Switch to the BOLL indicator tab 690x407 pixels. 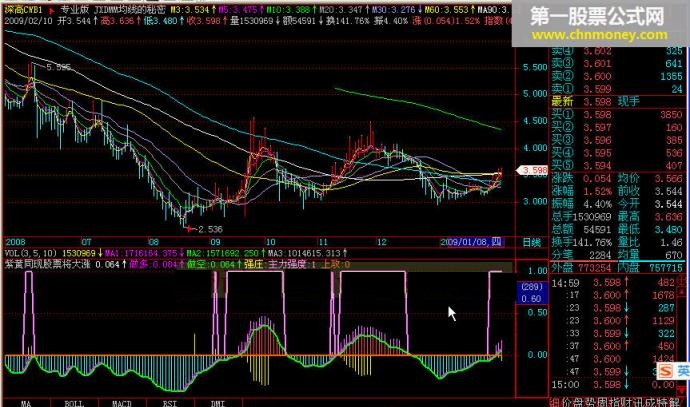(74, 403)
